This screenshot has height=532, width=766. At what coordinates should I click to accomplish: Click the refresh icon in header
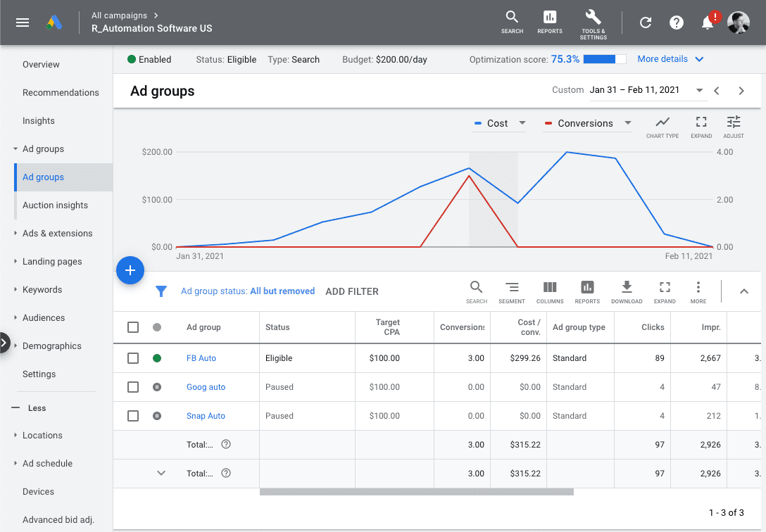tap(645, 23)
